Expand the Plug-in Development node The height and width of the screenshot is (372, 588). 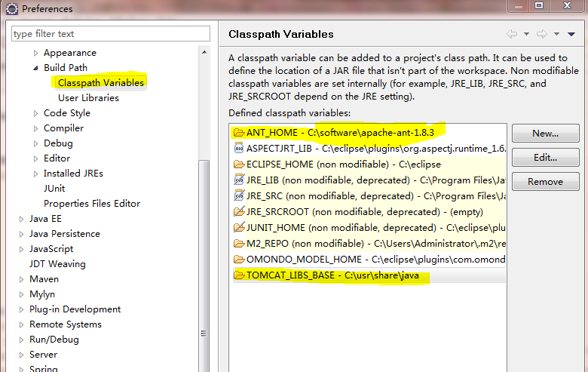(21, 309)
